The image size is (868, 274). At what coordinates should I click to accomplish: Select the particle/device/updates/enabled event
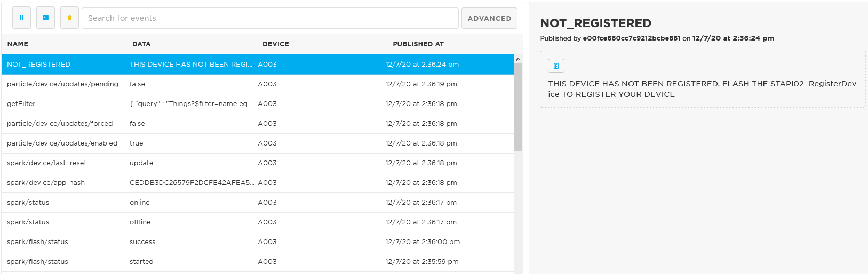[258, 143]
